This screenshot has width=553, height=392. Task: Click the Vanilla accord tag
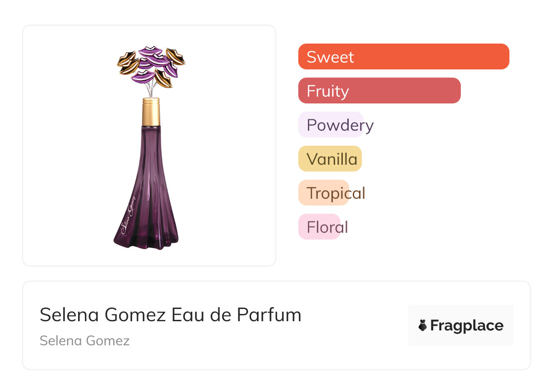331,159
